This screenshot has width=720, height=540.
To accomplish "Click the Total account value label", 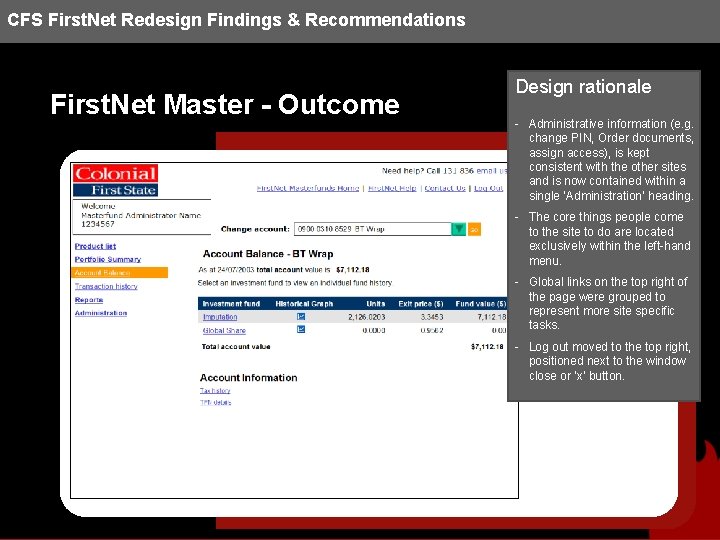I will (236, 347).
